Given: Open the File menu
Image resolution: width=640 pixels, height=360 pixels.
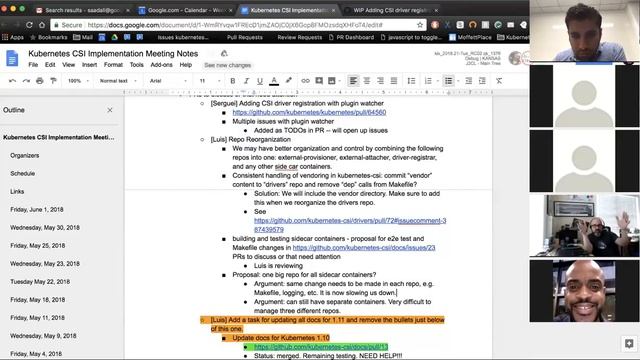Looking at the screenshot, I should pos(33,65).
